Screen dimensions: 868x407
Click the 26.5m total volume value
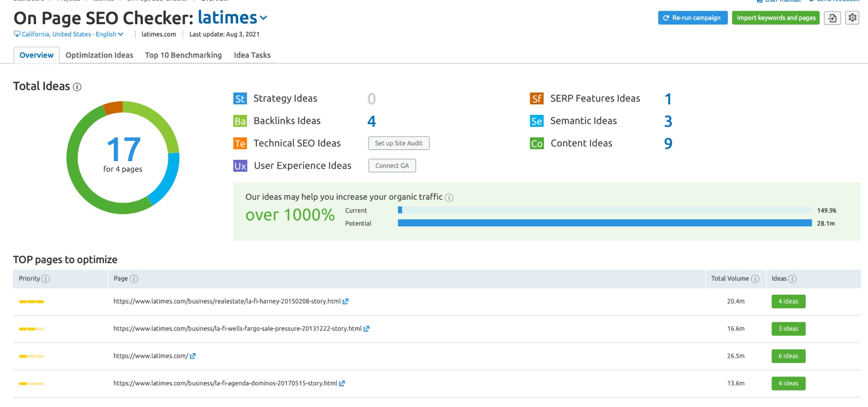click(736, 356)
